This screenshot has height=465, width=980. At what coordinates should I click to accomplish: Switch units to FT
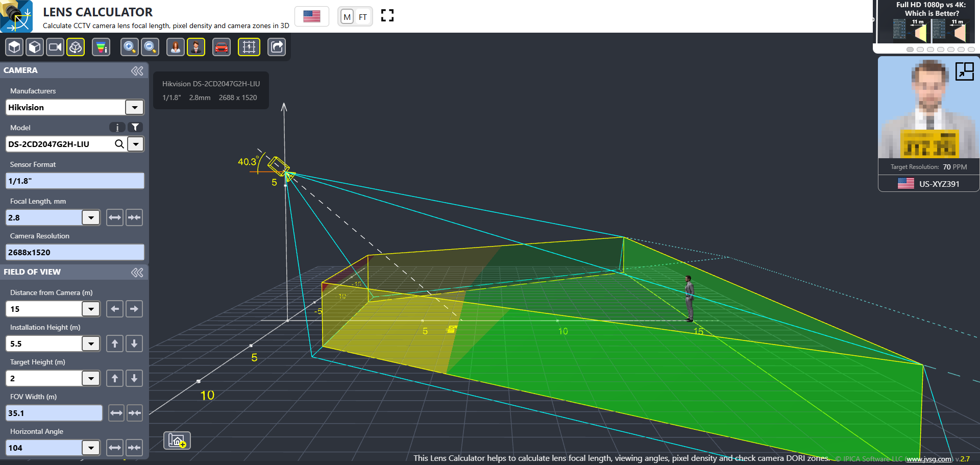click(x=363, y=17)
